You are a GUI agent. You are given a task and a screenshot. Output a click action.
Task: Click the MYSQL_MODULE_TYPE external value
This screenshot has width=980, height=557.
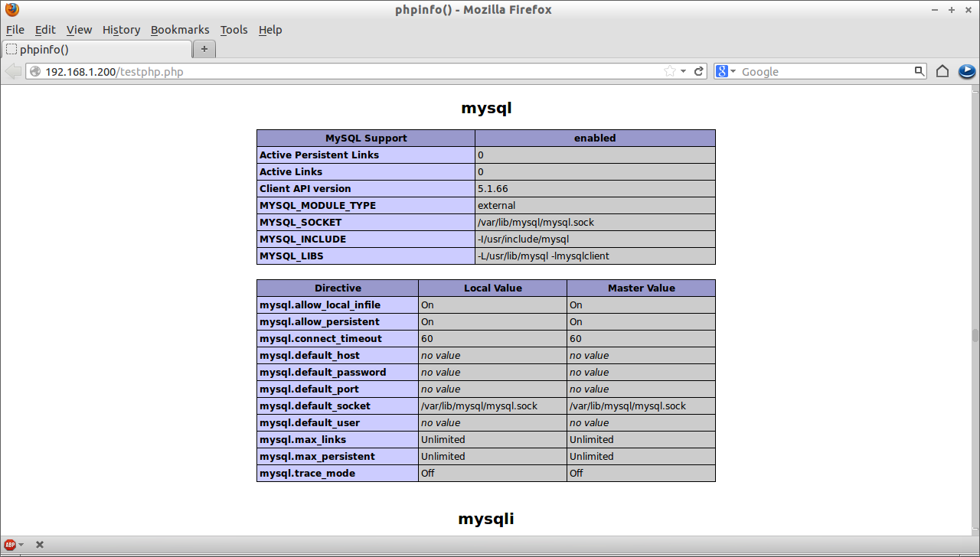pyautogui.click(x=497, y=205)
